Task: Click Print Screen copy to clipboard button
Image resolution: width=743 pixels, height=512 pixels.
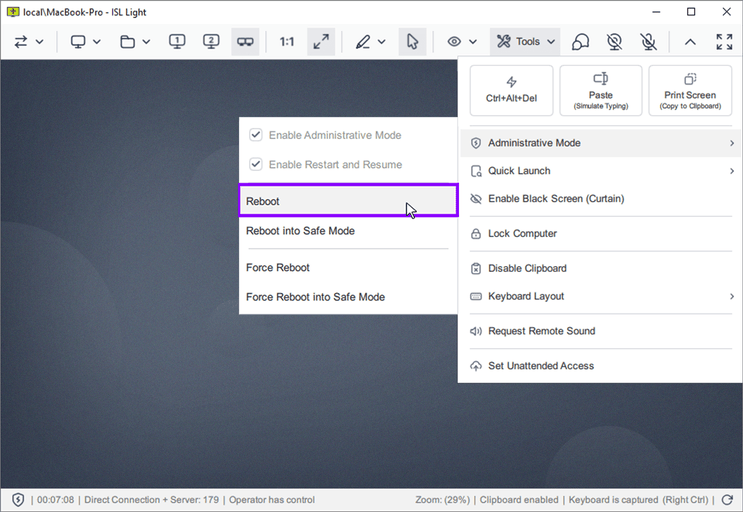Action: (x=690, y=90)
